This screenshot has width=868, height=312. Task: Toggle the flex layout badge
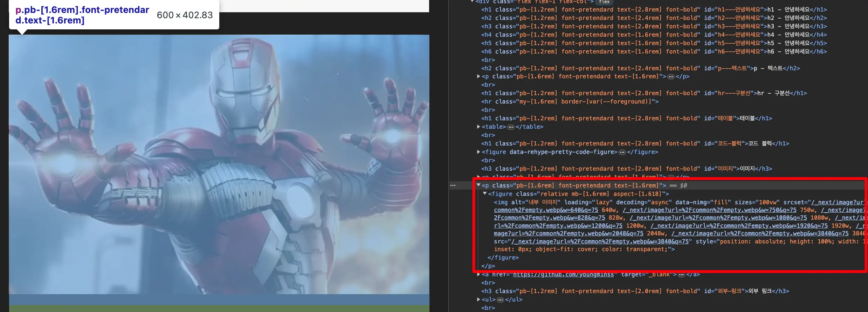click(x=604, y=2)
